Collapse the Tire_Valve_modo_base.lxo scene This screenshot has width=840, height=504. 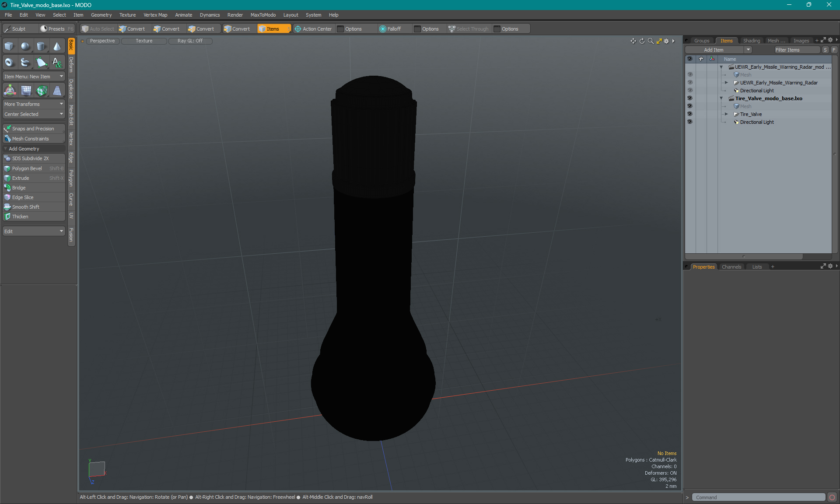[x=721, y=98]
